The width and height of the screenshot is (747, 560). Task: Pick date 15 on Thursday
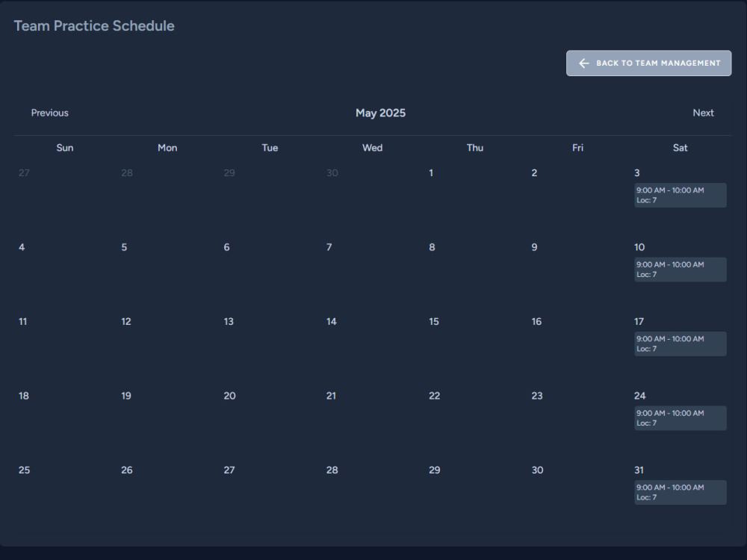coord(434,321)
